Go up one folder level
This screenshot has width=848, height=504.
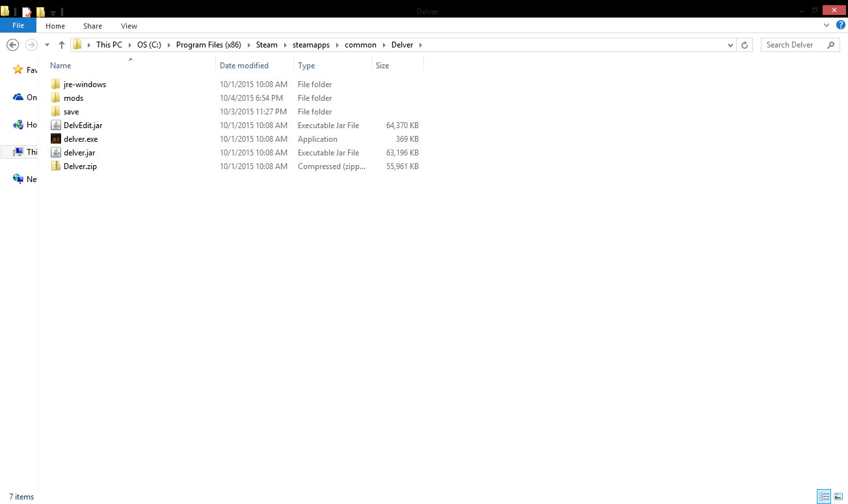tap(62, 45)
